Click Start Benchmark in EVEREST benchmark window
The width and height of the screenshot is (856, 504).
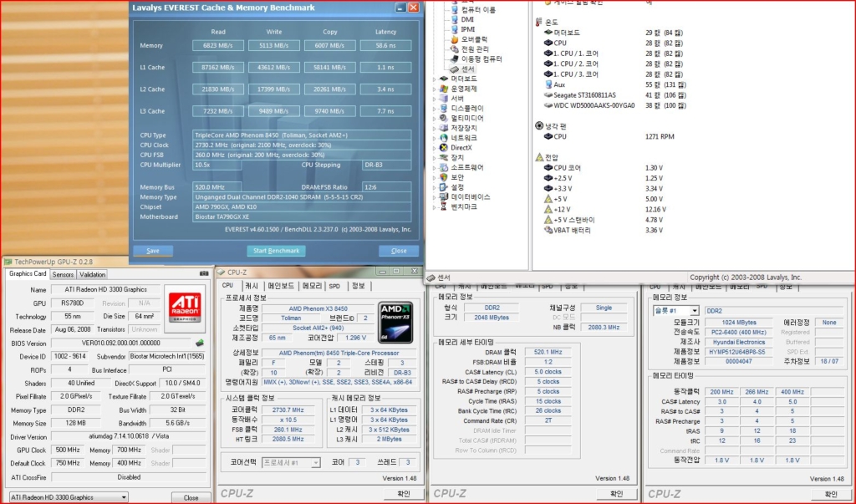(x=276, y=251)
